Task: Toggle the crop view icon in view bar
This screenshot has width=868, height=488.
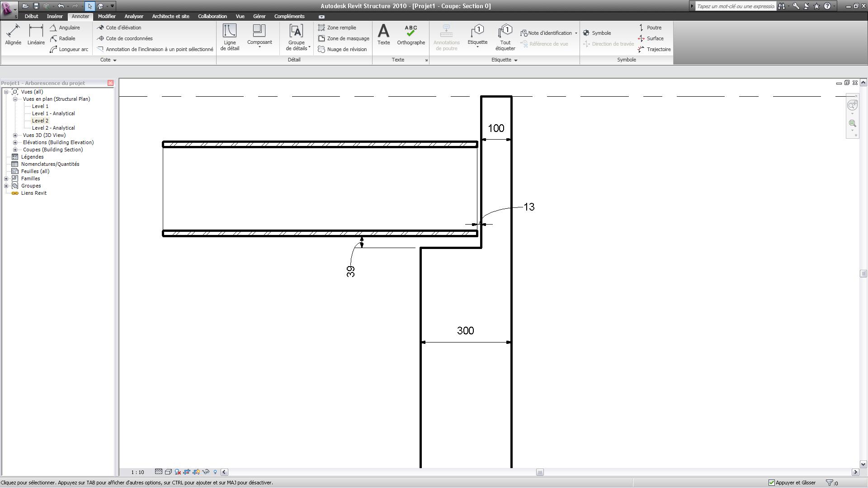Action: click(187, 472)
